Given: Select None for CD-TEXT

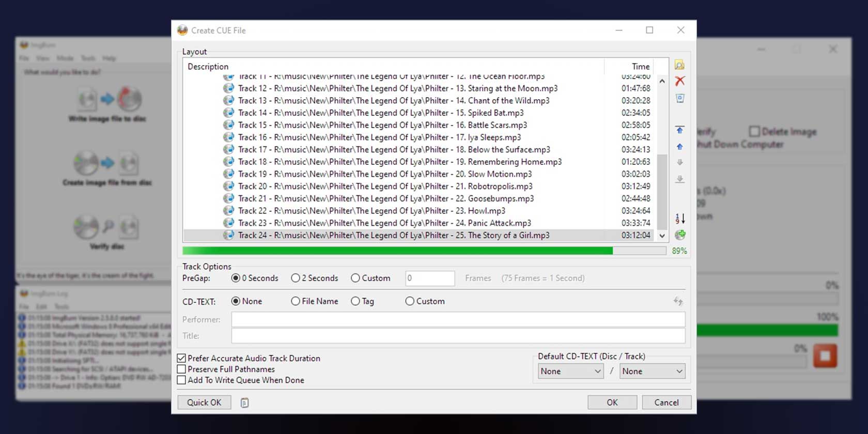Looking at the screenshot, I should point(247,301).
